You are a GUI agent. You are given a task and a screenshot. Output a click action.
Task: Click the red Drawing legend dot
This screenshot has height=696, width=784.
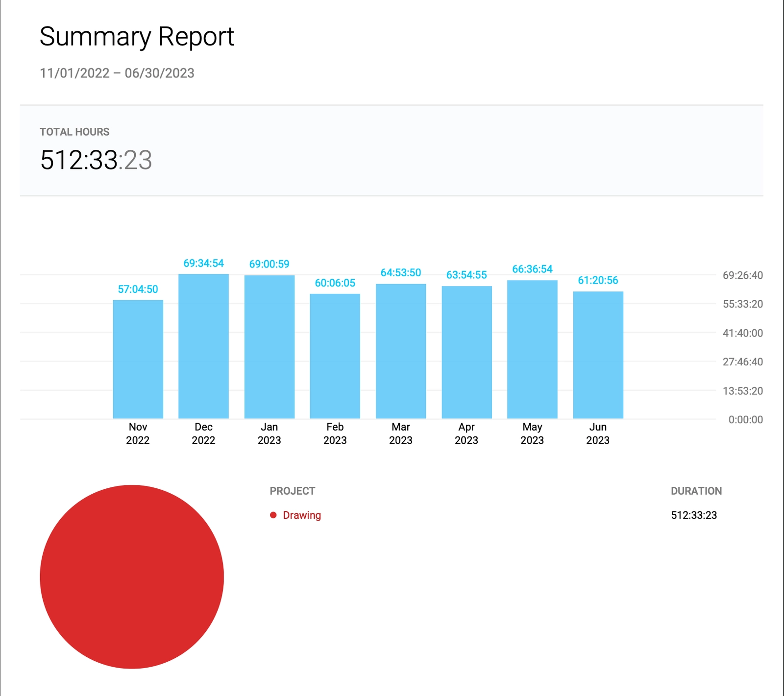point(273,515)
